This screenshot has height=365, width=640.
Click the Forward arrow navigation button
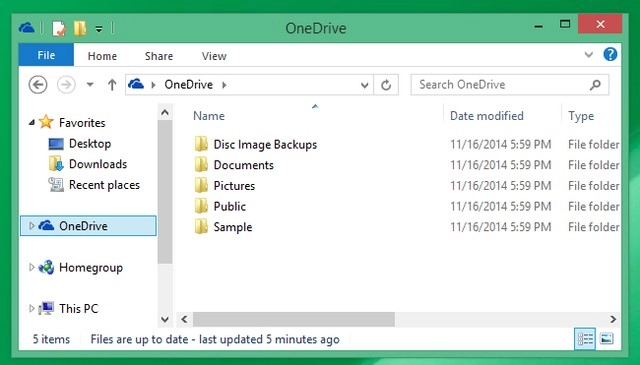66,85
